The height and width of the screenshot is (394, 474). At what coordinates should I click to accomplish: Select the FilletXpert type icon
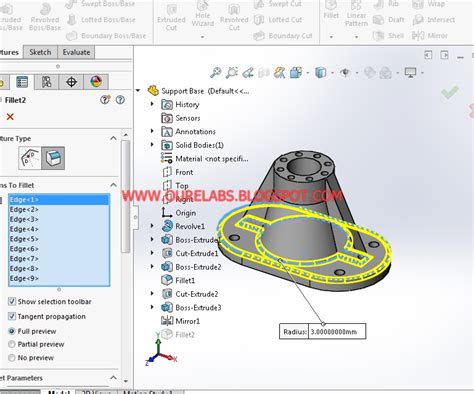click(53, 158)
